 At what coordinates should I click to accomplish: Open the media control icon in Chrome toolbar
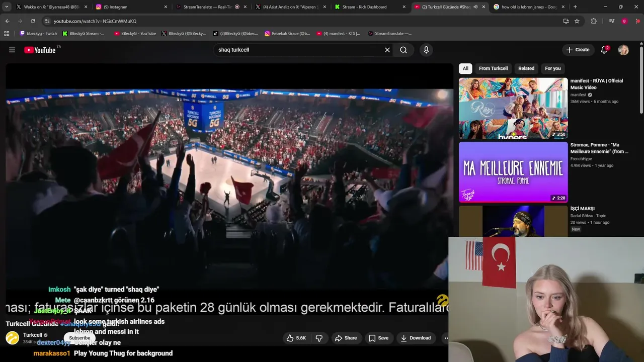(x=612, y=21)
